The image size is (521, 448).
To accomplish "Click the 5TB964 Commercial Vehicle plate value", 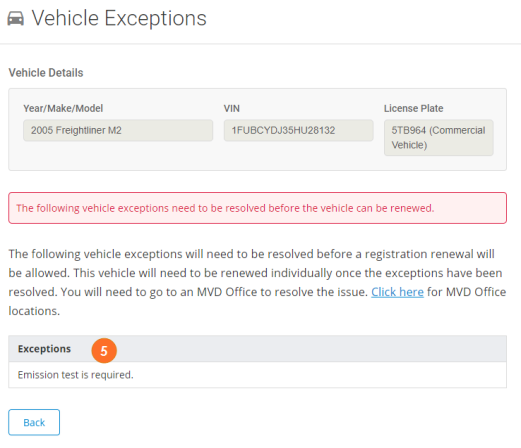I will tap(438, 138).
